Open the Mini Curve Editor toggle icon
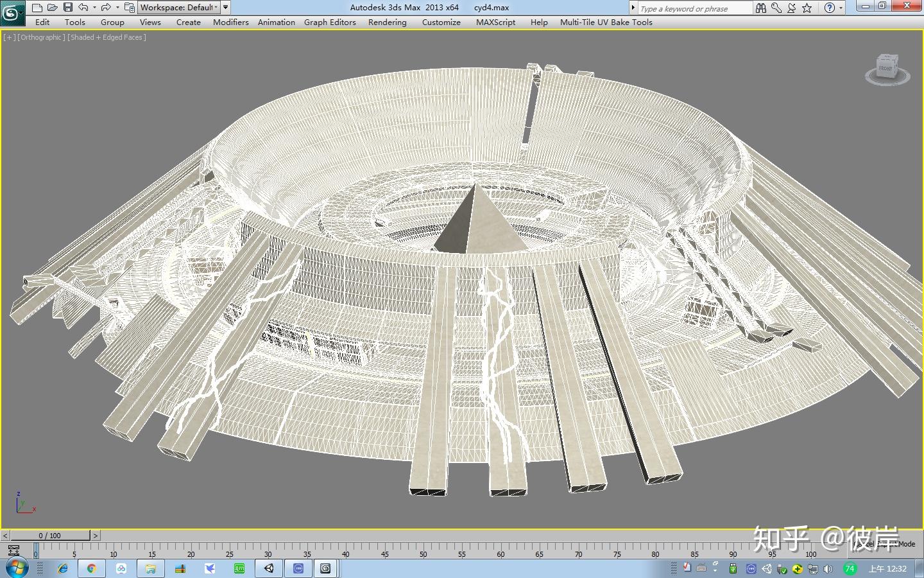 pos(13,550)
